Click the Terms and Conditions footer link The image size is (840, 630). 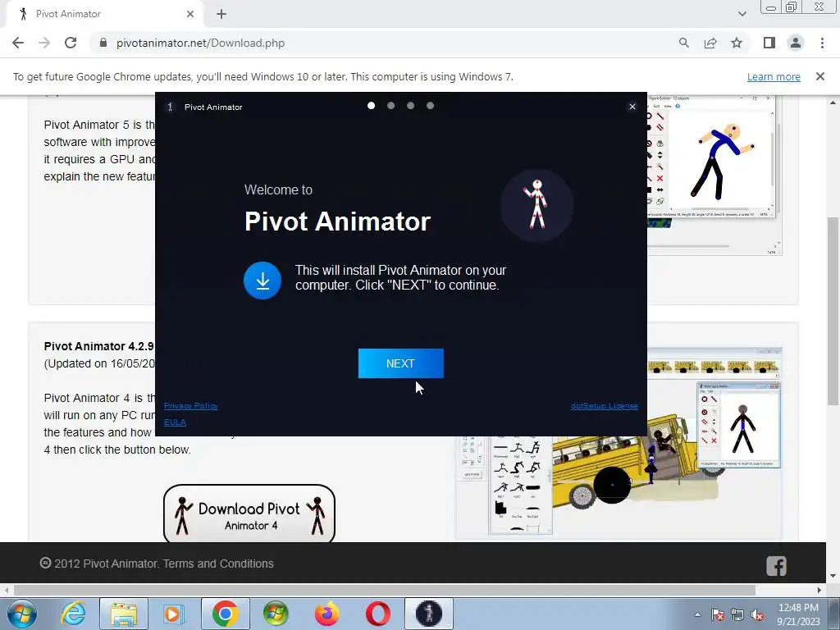click(x=218, y=564)
